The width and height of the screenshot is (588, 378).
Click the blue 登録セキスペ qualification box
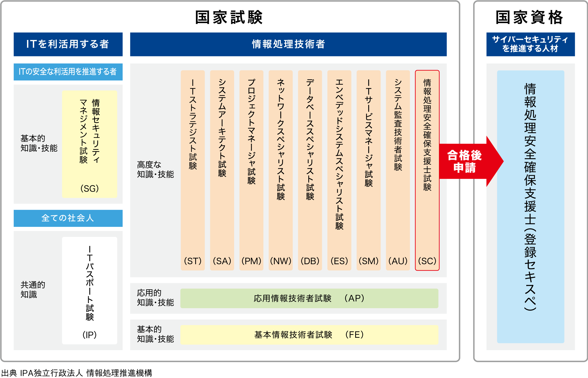coord(531,206)
